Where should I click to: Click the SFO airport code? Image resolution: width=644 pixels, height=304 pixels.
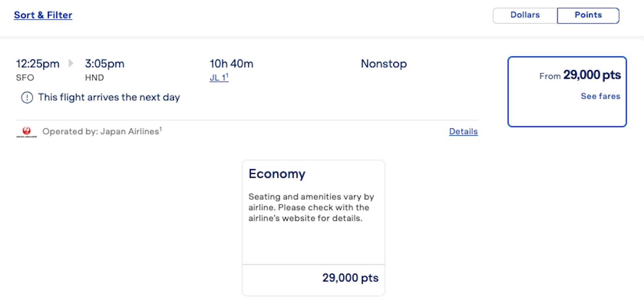[x=25, y=78]
